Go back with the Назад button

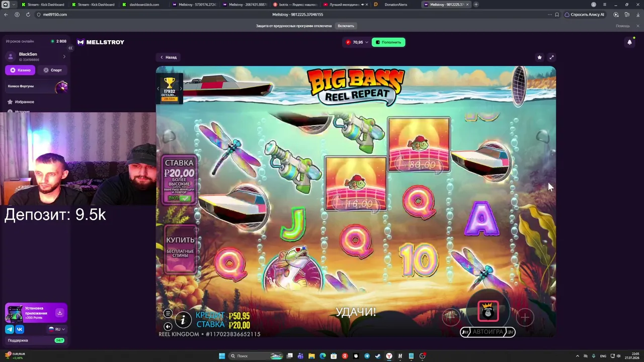(169, 57)
